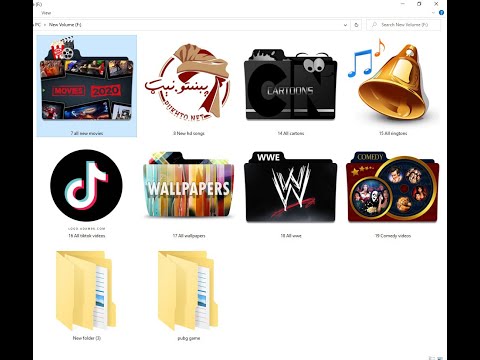Click the refresh button beside address bar
The image size is (480, 360).
356,25
